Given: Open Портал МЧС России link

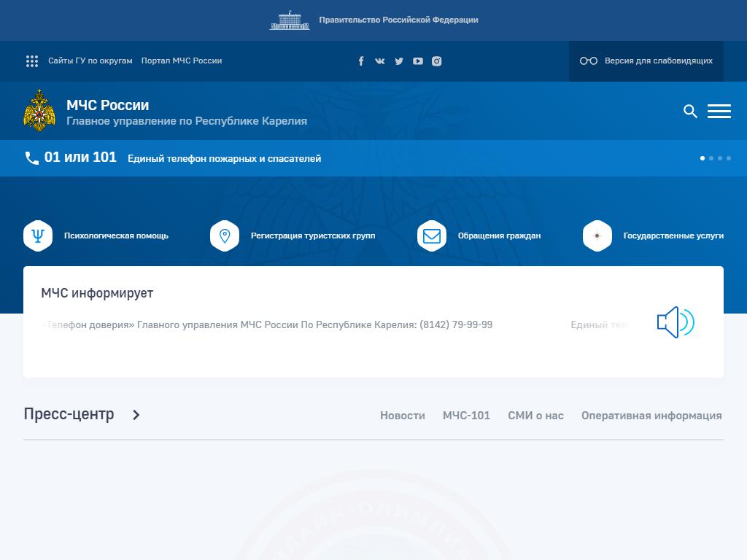Looking at the screenshot, I should [x=182, y=61].
